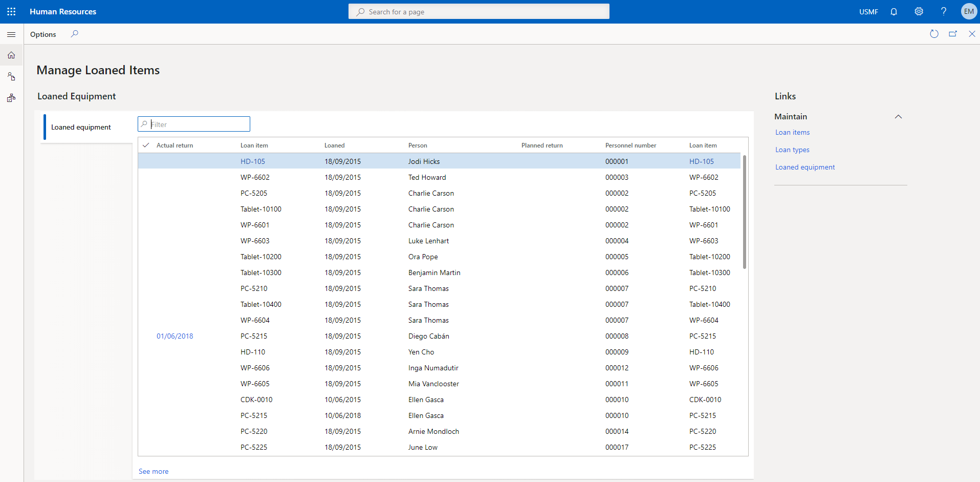The width and height of the screenshot is (980, 482).
Task: Select the row for Ted Howard
Action: click(427, 177)
